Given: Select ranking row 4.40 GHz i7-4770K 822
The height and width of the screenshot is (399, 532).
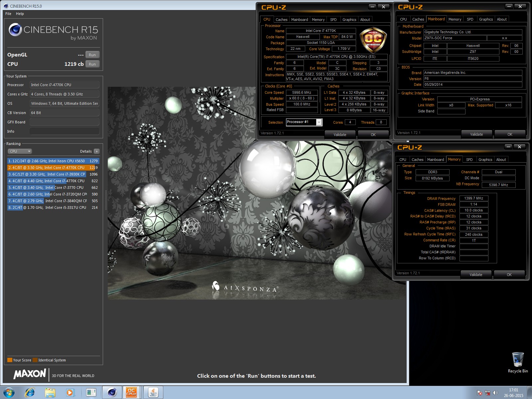Looking at the screenshot, I should click(53, 181).
